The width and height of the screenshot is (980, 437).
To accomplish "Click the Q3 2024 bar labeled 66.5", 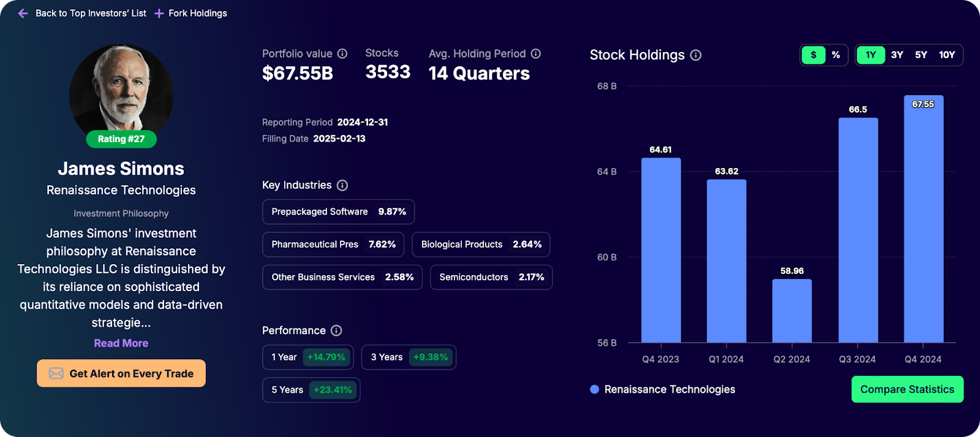I will [x=858, y=230].
